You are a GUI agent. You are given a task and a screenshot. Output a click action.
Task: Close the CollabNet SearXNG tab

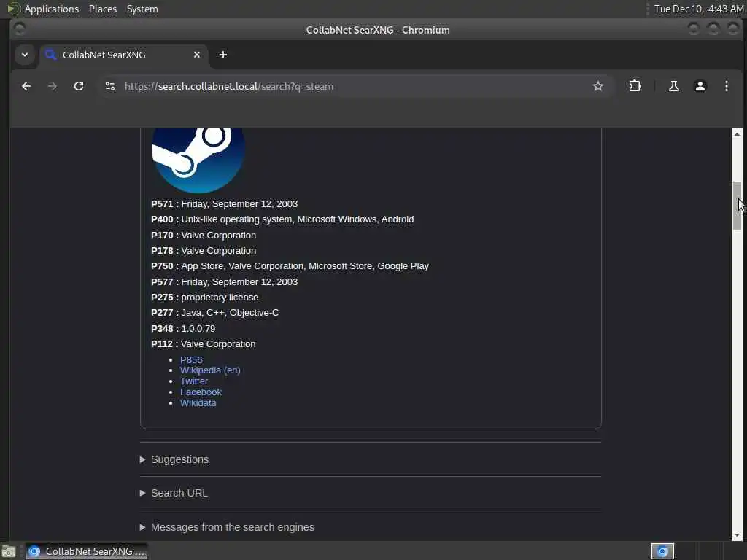(x=197, y=55)
